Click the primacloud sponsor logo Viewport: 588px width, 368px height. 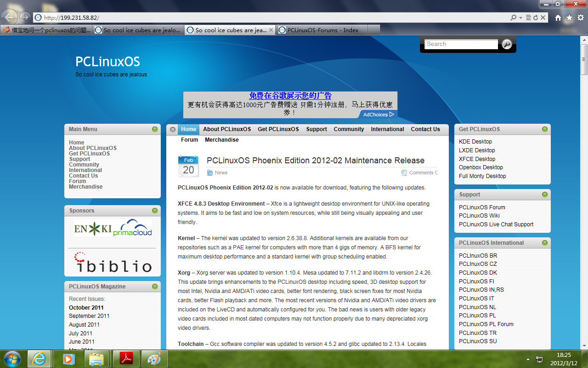point(132,228)
